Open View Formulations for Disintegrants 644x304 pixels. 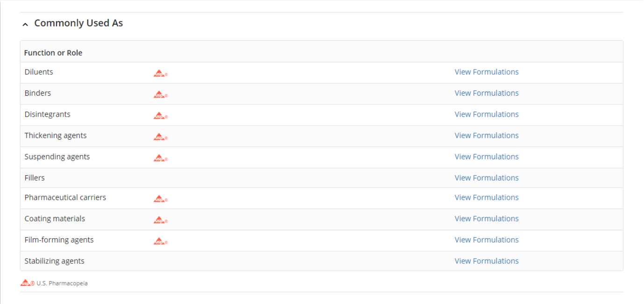[487, 114]
